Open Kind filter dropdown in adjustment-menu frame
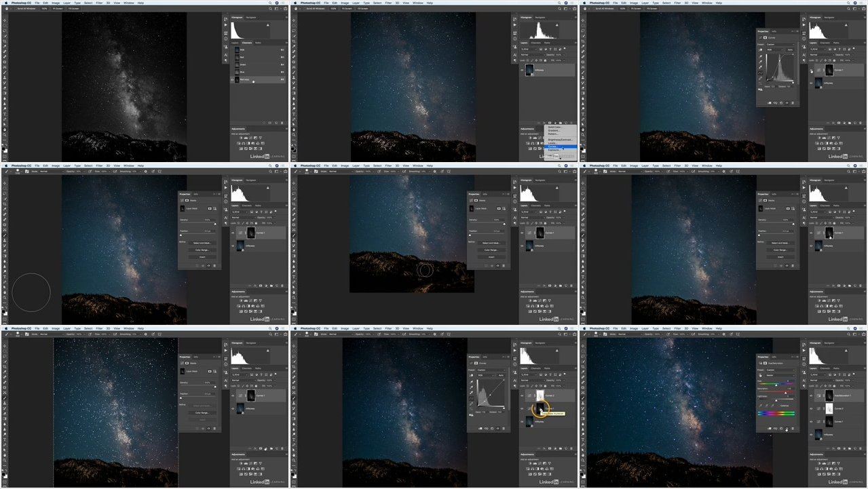The width and height of the screenshot is (868, 489). pos(529,49)
